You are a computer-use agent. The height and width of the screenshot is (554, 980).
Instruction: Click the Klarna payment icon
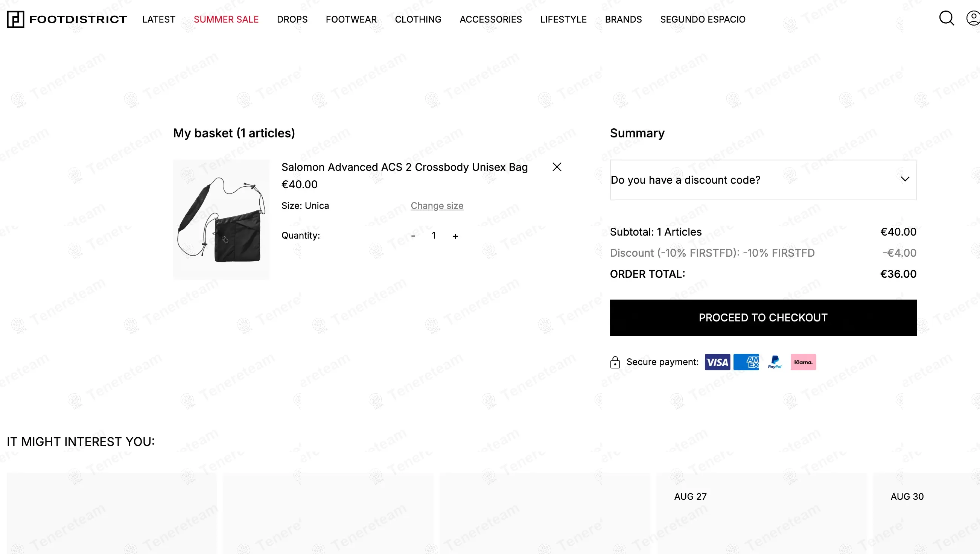[x=803, y=362]
